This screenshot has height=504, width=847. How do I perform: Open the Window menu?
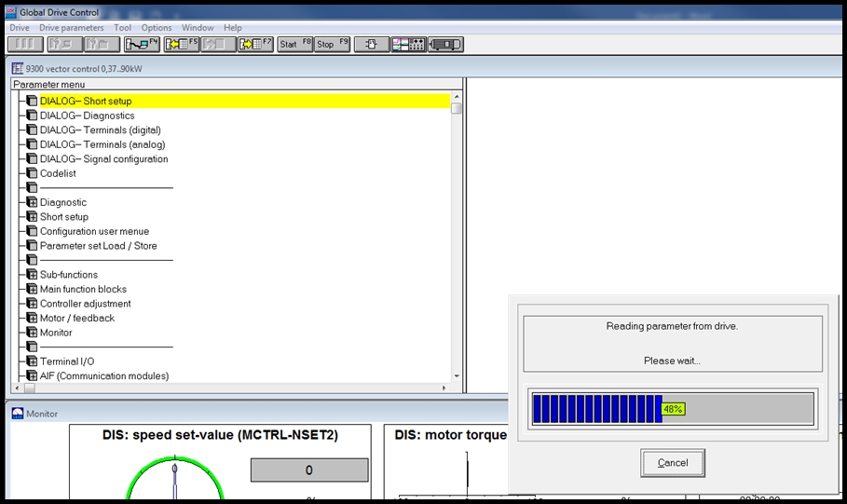(198, 28)
